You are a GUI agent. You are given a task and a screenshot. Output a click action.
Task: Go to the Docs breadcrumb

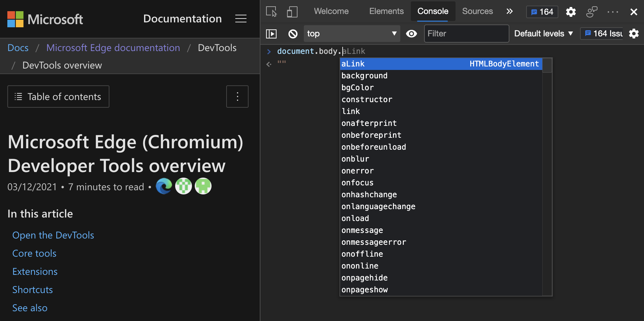coord(18,48)
